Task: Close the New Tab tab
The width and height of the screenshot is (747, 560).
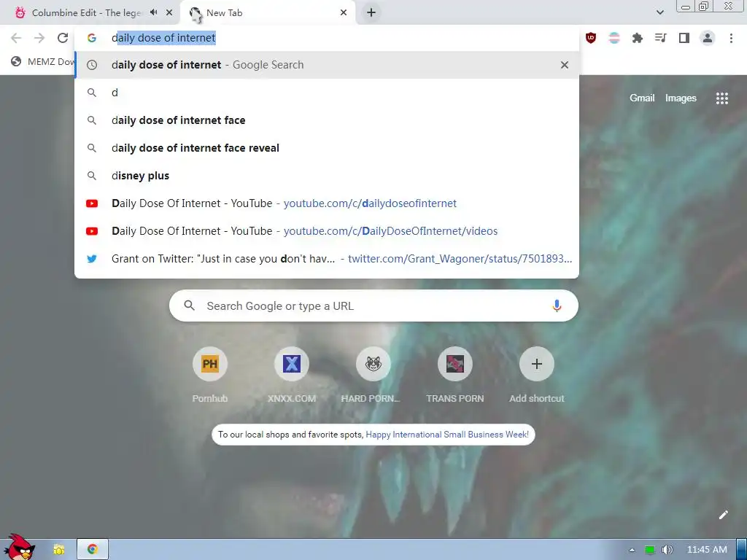Action: tap(344, 13)
